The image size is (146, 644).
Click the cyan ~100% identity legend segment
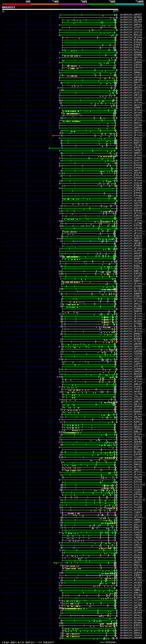pos(130,4)
